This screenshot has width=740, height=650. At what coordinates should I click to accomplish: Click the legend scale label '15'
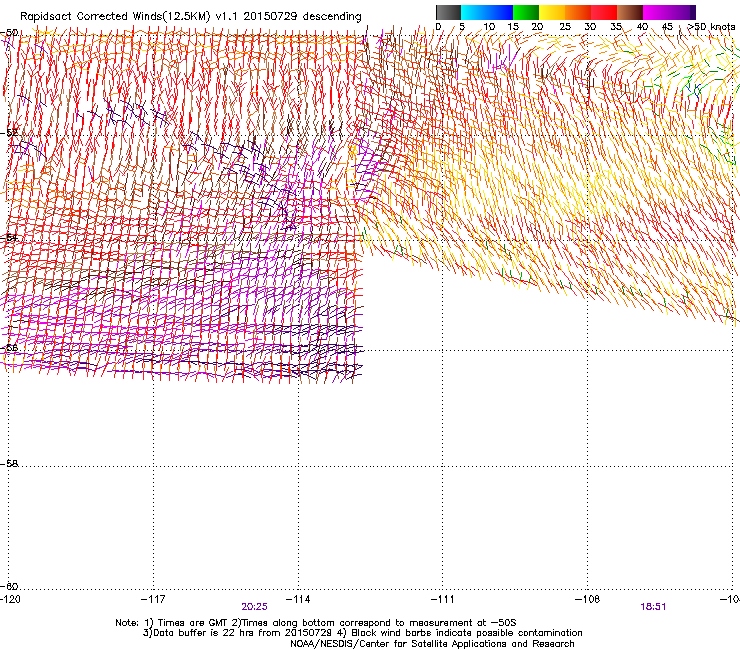tap(513, 27)
